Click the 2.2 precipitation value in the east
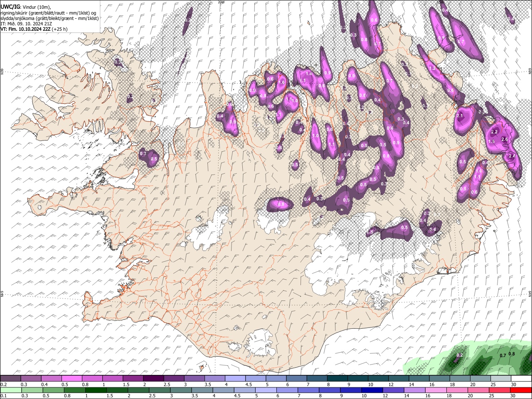The height and width of the screenshot is (399, 532). 494,132
